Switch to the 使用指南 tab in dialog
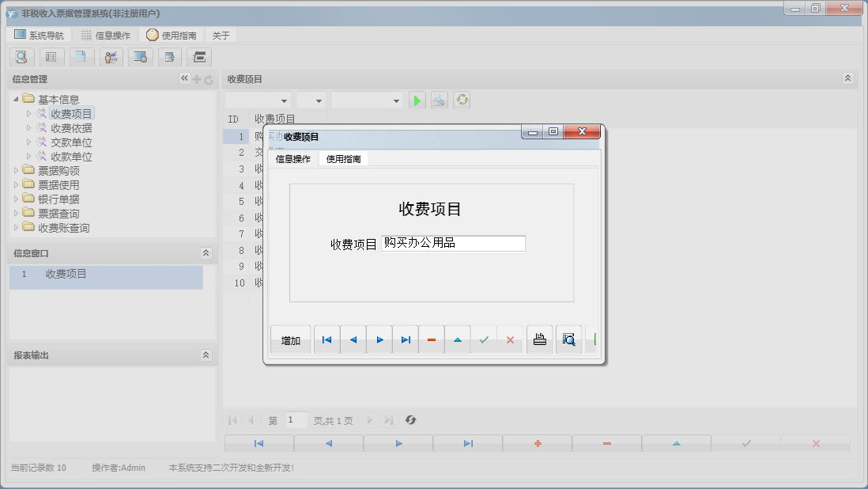868x489 pixels. (x=342, y=158)
